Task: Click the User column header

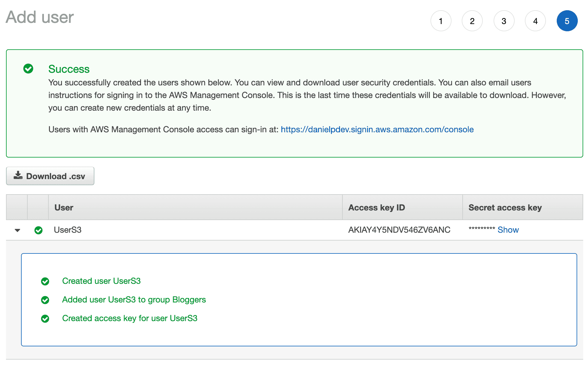Action: click(x=195, y=207)
